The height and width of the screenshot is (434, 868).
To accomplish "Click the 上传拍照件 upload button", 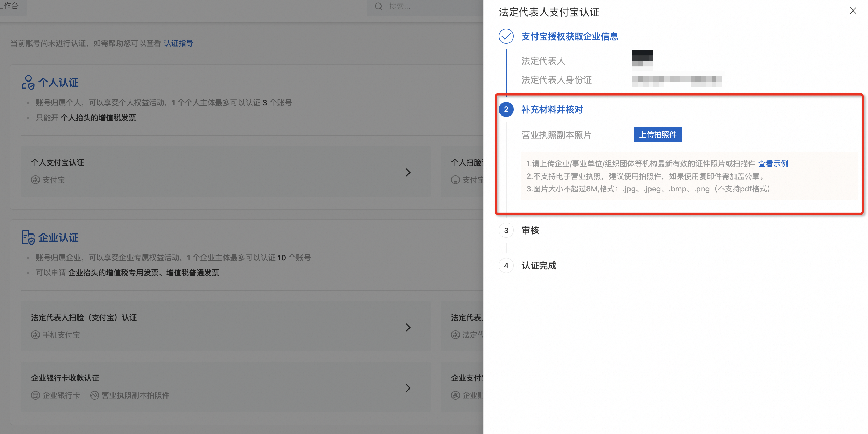I will 658,134.
